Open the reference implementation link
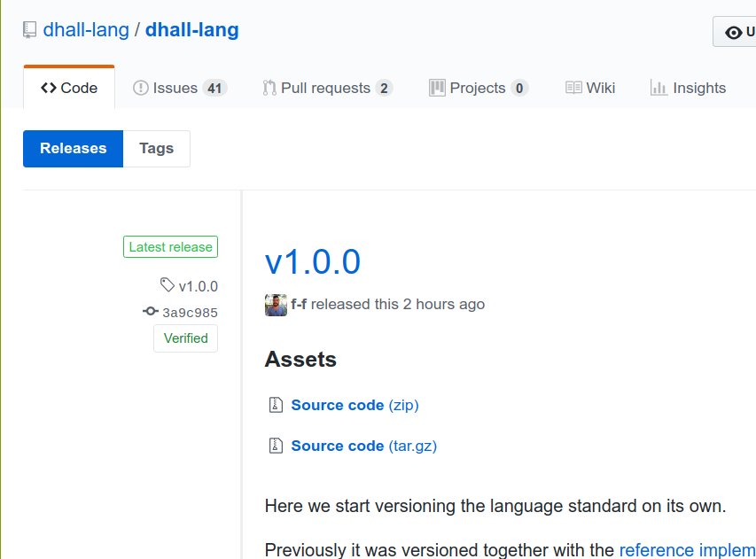Viewport: 756px width, 559px height. click(688, 550)
